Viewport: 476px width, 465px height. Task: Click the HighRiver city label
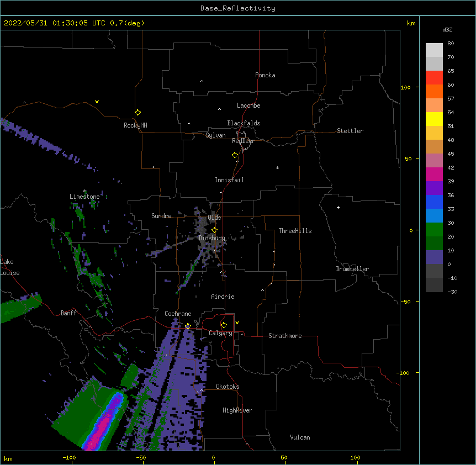coord(237,410)
